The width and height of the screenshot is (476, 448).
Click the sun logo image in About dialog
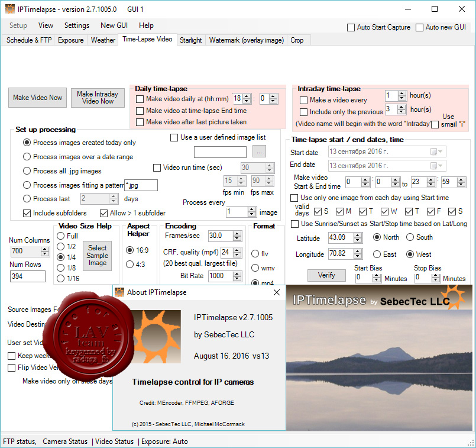(157, 337)
